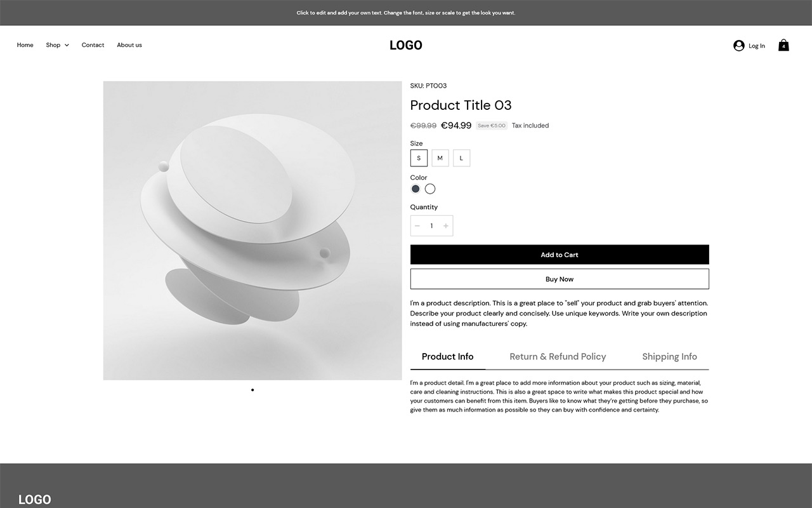Select size S option

(419, 158)
